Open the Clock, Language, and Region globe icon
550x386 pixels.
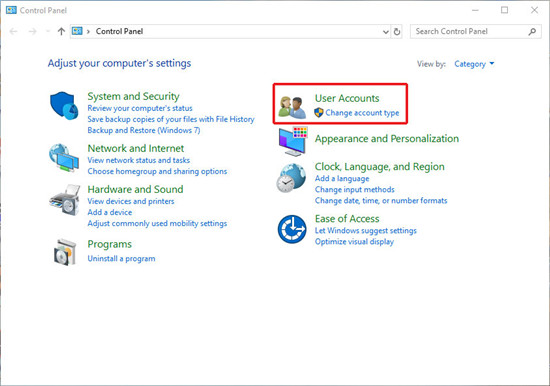click(x=291, y=178)
